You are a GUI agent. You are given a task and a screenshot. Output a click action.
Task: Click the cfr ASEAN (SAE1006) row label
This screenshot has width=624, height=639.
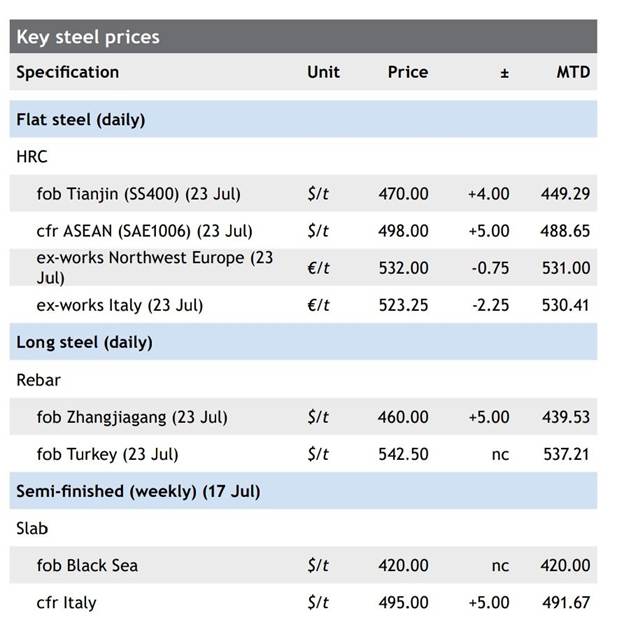(x=143, y=231)
